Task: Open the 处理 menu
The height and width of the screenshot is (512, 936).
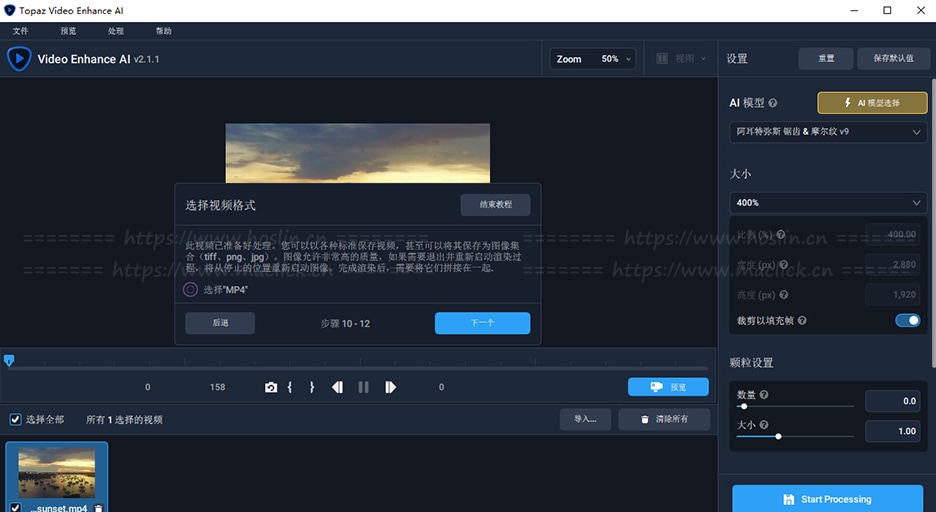Action: pos(116,31)
